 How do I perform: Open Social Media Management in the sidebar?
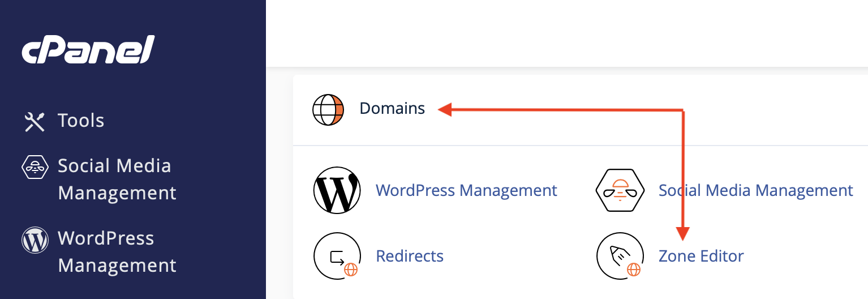[x=117, y=180]
